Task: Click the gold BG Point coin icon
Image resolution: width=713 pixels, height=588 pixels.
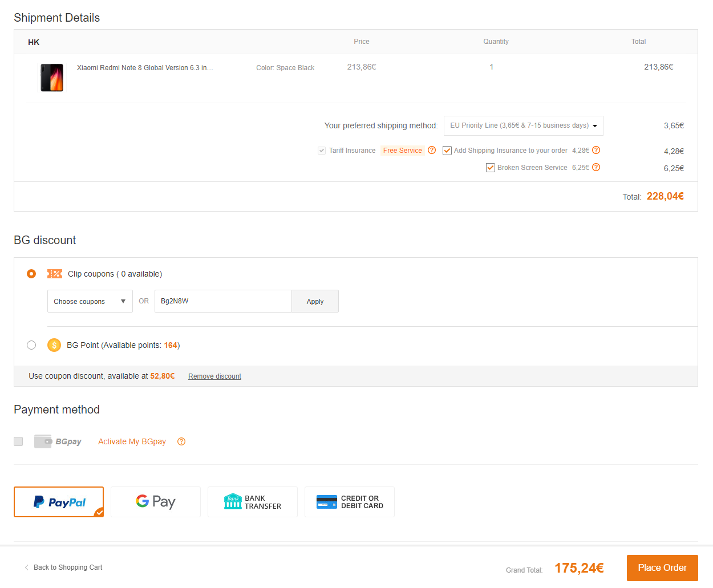Action: (x=54, y=345)
